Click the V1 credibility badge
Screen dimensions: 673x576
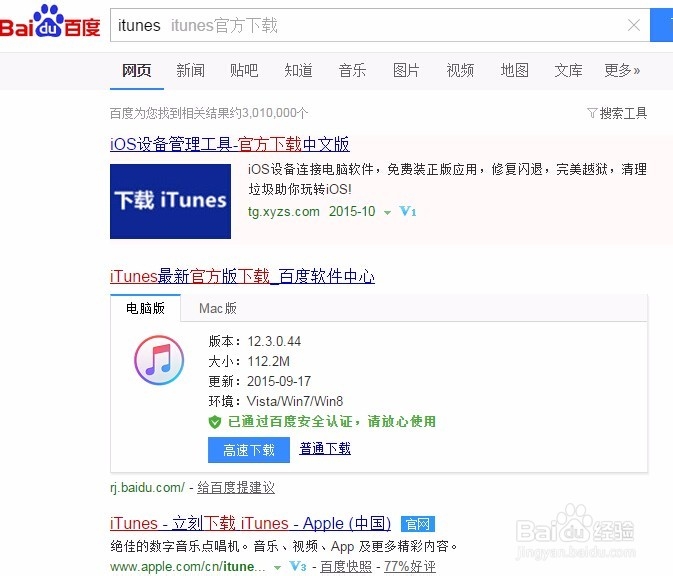pyautogui.click(x=407, y=212)
